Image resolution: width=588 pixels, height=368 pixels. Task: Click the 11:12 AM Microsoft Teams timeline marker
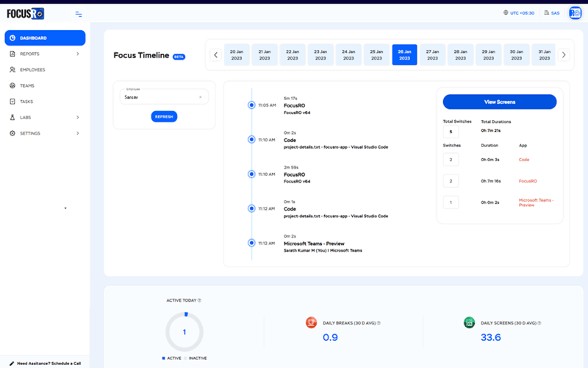[251, 243]
